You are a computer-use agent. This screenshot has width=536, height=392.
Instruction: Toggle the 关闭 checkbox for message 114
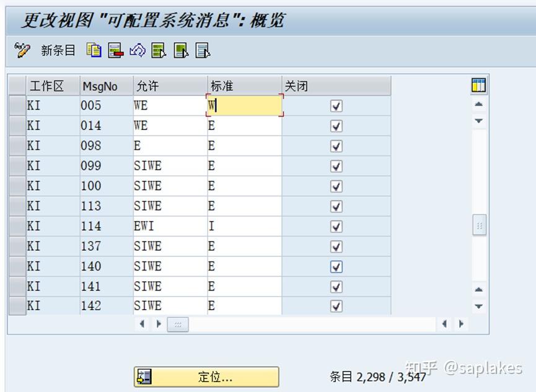click(335, 226)
